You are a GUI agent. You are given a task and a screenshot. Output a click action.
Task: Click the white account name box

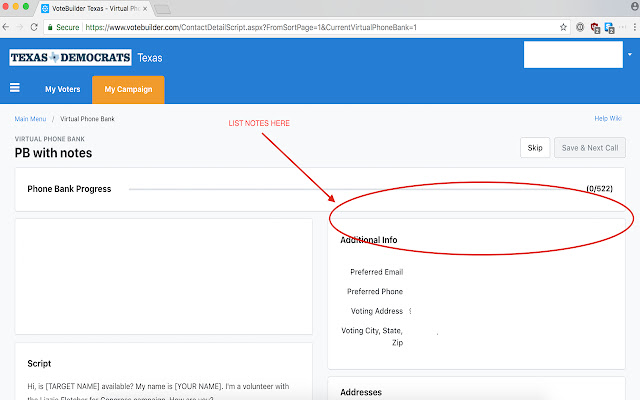573,55
